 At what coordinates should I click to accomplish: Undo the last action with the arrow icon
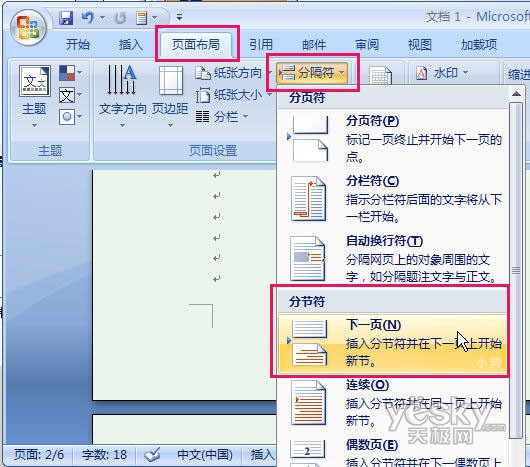pos(89,18)
